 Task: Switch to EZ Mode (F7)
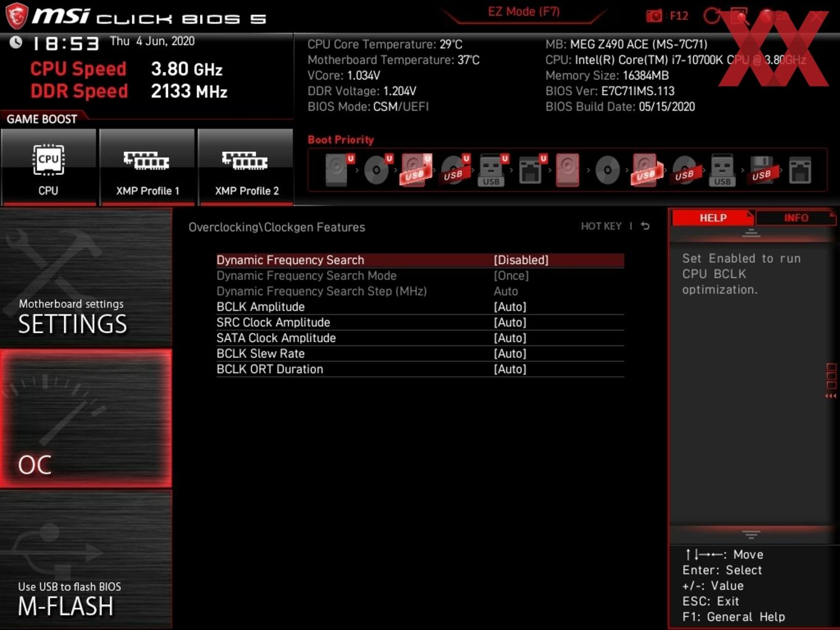pos(524,12)
